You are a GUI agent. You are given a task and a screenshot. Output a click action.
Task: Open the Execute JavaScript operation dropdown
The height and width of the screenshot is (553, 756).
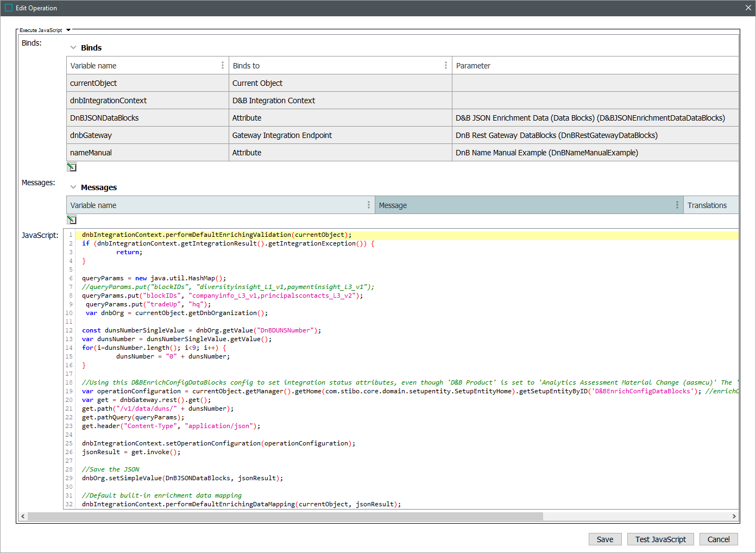point(68,30)
